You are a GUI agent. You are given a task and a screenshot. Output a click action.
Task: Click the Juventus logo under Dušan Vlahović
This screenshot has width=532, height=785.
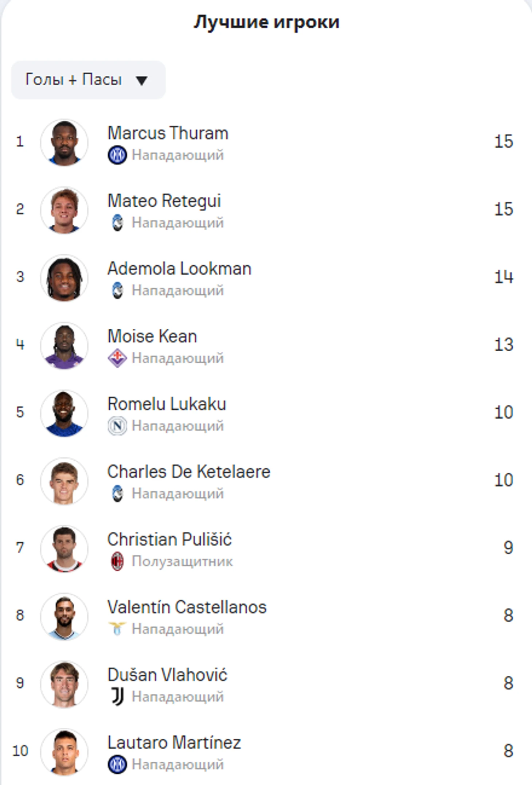tap(117, 697)
